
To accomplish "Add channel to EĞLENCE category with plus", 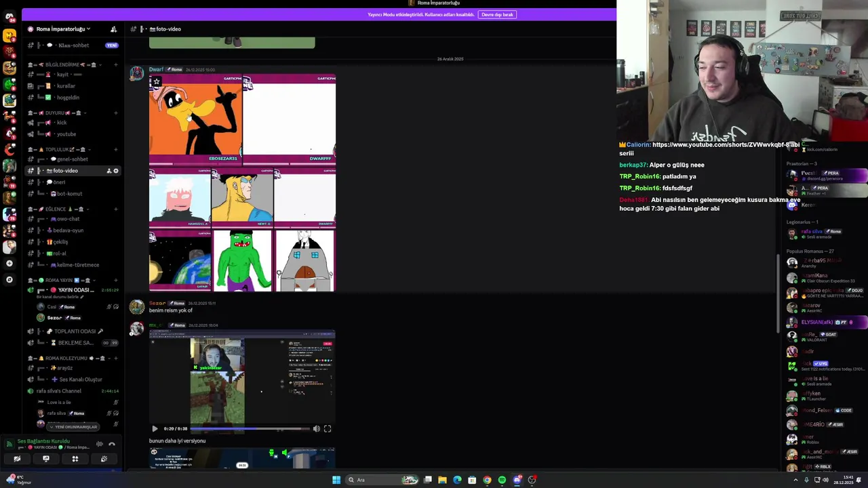I will pyautogui.click(x=116, y=209).
